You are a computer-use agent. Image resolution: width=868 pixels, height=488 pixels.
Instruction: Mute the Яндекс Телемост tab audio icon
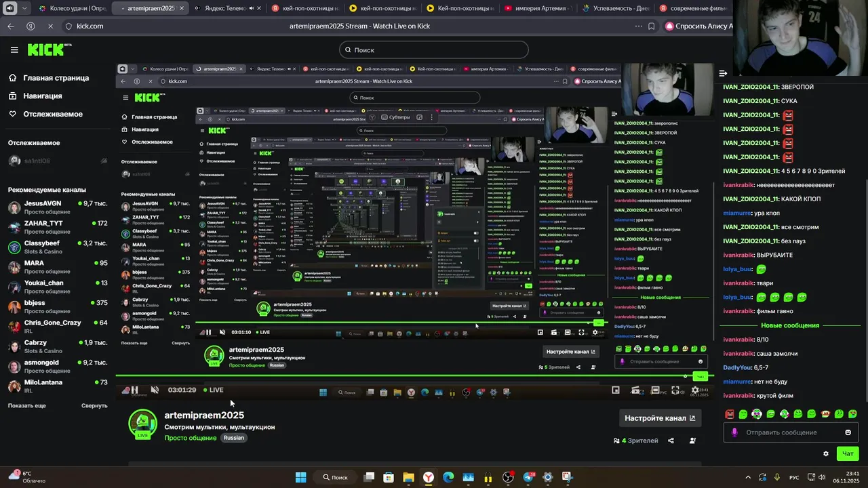[x=251, y=8]
